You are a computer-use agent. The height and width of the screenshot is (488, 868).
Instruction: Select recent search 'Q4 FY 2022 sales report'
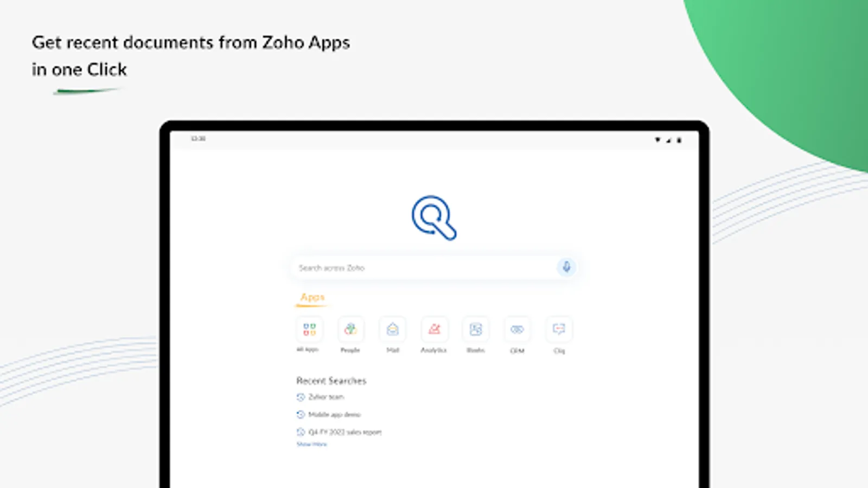(x=345, y=432)
